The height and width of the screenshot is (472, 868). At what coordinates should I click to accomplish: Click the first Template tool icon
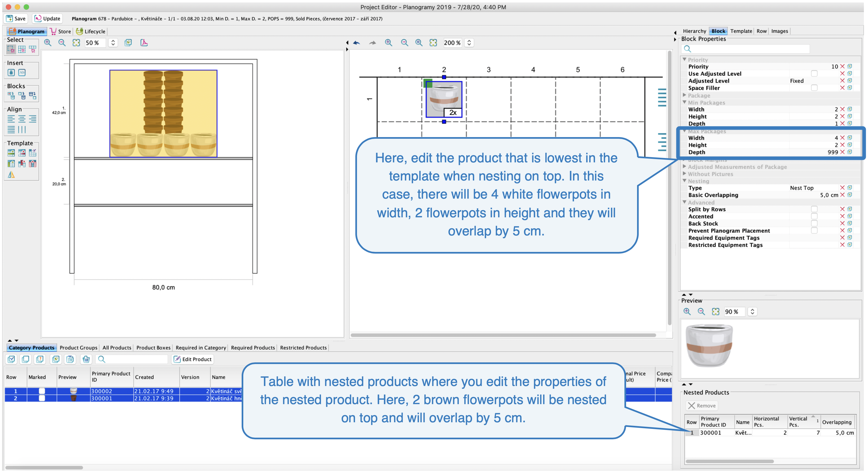(11, 153)
